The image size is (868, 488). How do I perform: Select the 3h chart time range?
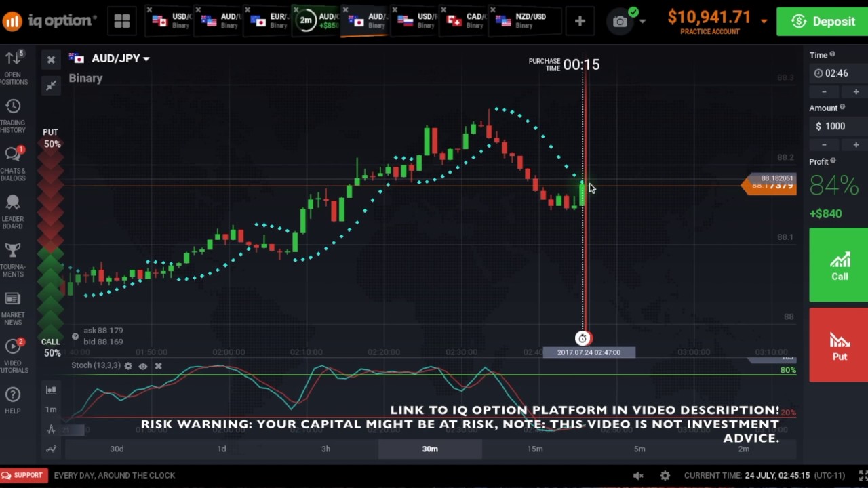click(325, 449)
